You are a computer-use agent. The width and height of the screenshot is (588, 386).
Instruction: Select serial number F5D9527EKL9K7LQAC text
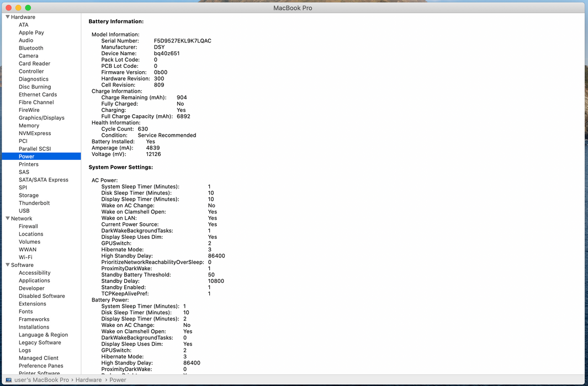pos(183,41)
